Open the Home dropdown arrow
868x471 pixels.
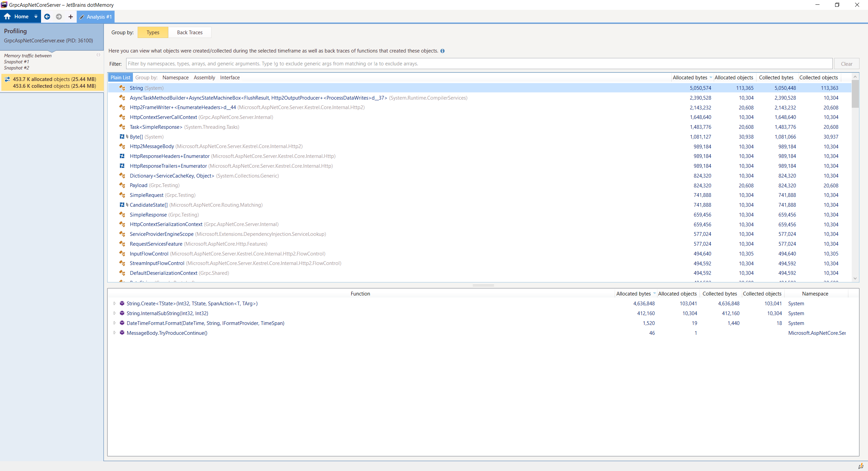[x=36, y=17]
